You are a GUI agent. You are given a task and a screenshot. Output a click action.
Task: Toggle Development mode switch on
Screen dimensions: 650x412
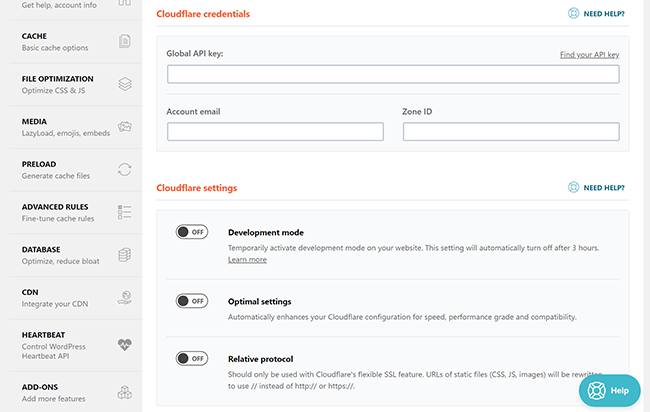pyautogui.click(x=192, y=232)
